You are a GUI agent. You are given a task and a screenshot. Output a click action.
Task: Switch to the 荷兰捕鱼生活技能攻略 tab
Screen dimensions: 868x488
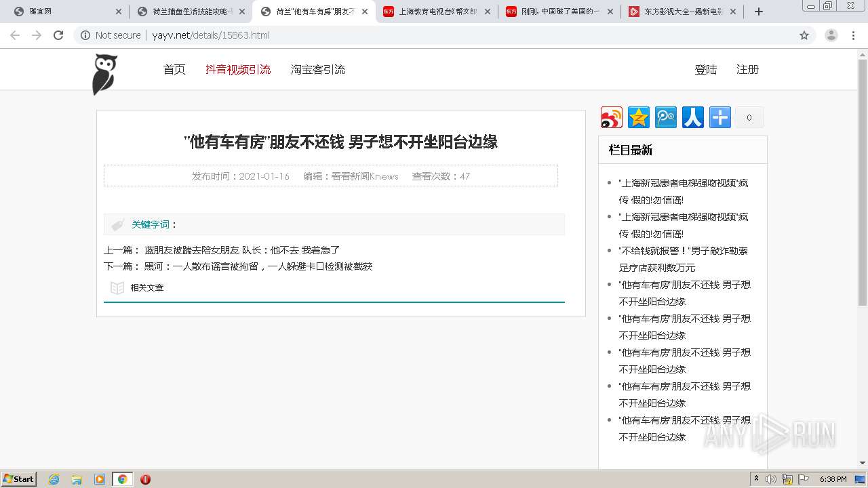(191, 12)
